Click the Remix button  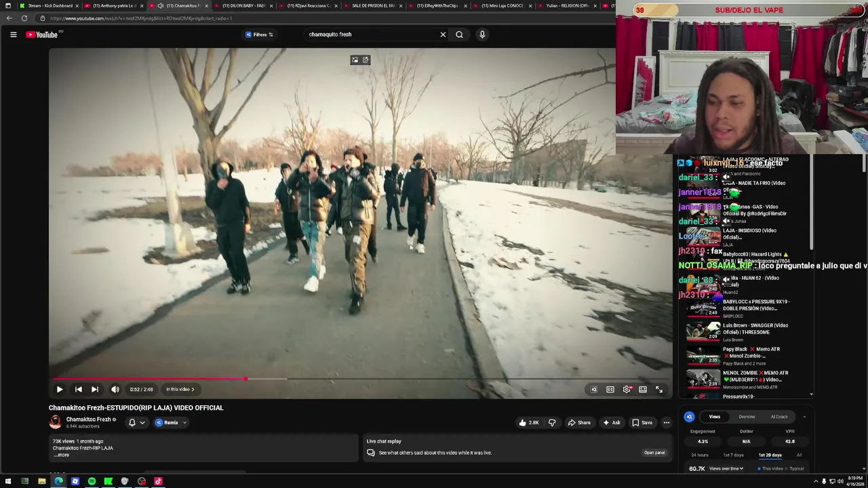point(167,423)
